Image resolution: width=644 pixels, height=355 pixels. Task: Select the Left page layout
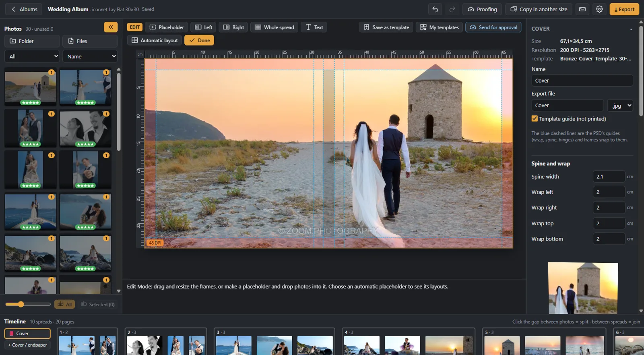click(x=204, y=27)
